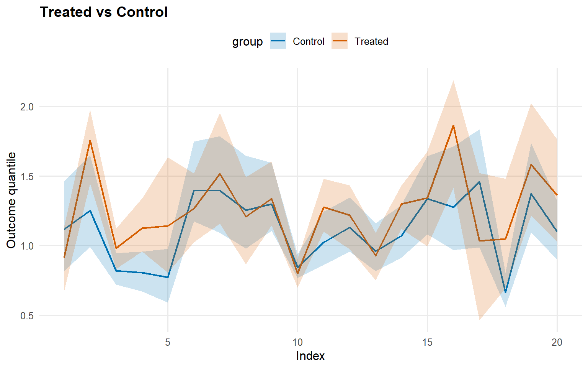Click the x-axis tick label 15

pos(427,342)
